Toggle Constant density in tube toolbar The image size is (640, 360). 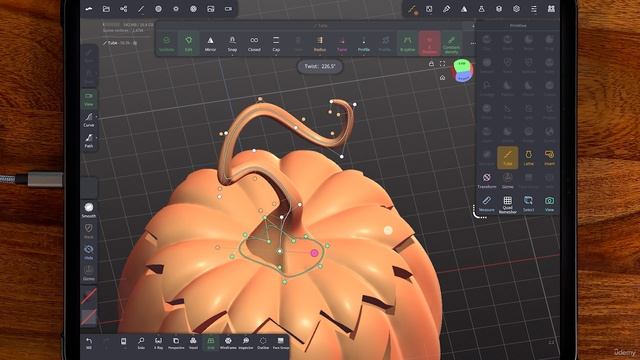[x=451, y=44]
